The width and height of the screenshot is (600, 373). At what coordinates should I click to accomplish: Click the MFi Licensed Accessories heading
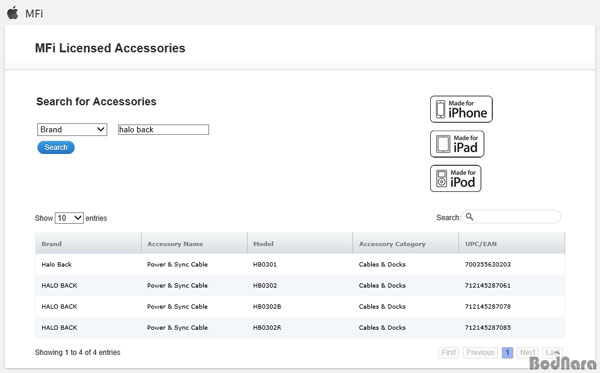[110, 48]
